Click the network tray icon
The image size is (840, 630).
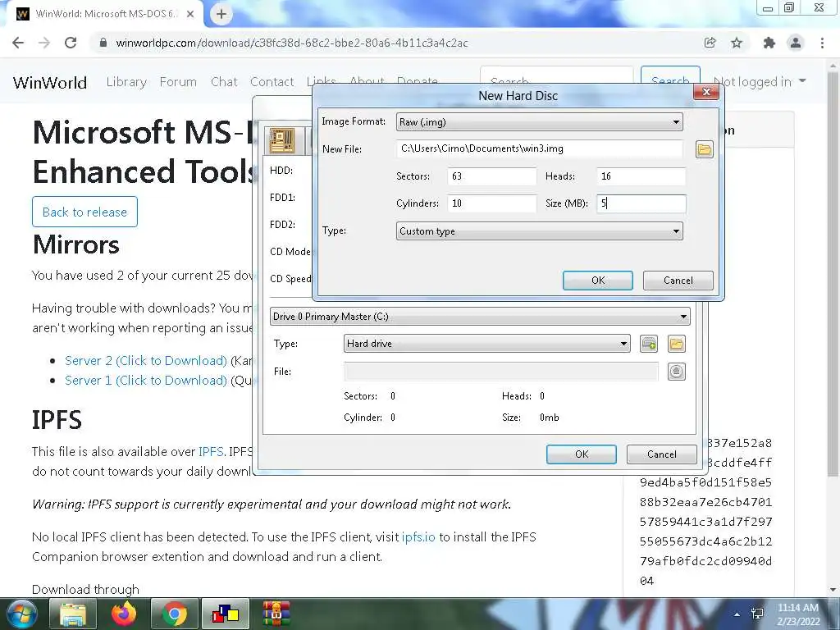757,614
